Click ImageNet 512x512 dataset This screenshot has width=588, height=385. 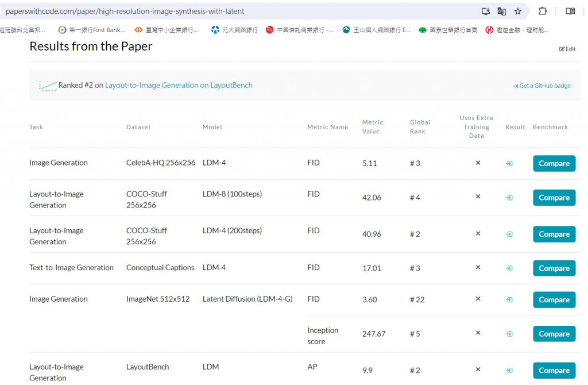[x=158, y=299]
